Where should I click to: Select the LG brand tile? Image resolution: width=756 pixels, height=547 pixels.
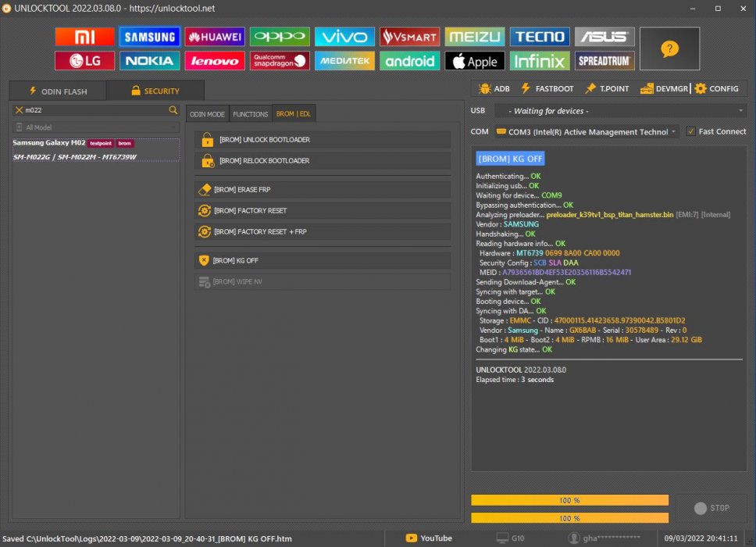click(x=84, y=61)
